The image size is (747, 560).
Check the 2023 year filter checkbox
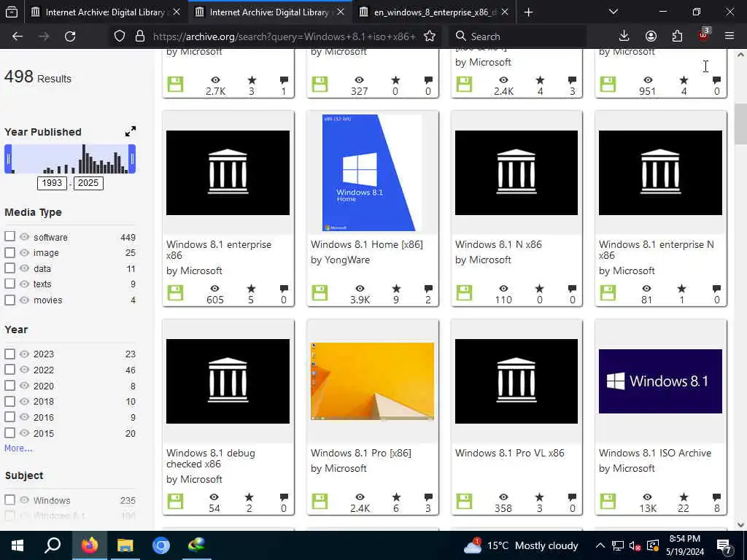pyautogui.click(x=9, y=354)
